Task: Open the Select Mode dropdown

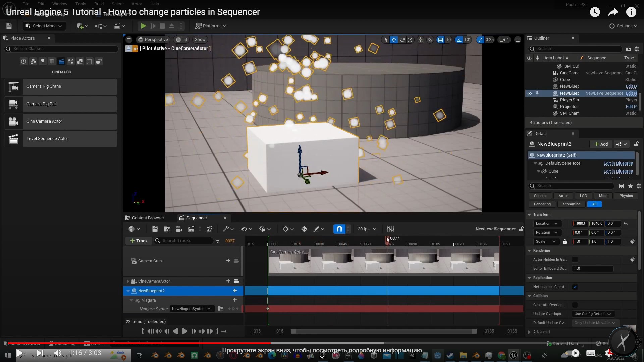Action: 44,26
